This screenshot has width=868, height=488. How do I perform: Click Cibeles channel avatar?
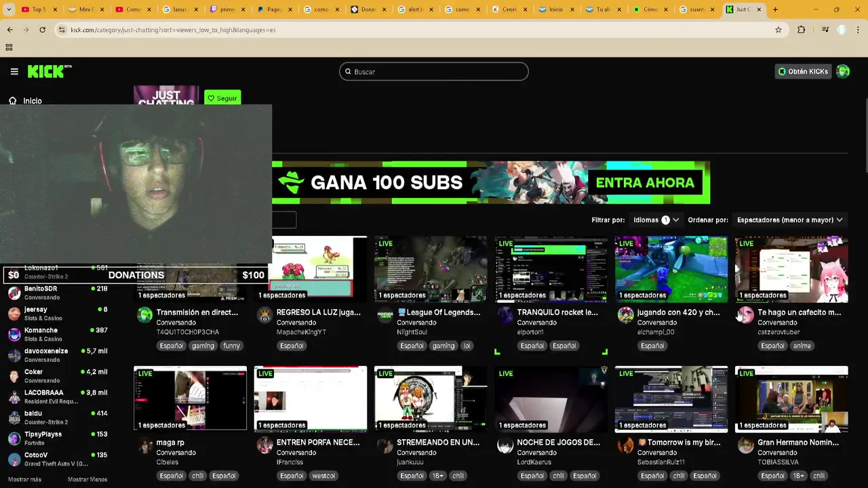point(144,445)
